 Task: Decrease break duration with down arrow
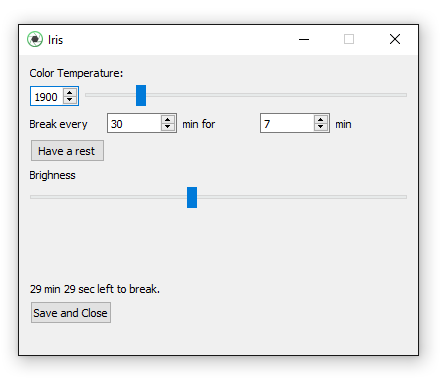(x=321, y=127)
